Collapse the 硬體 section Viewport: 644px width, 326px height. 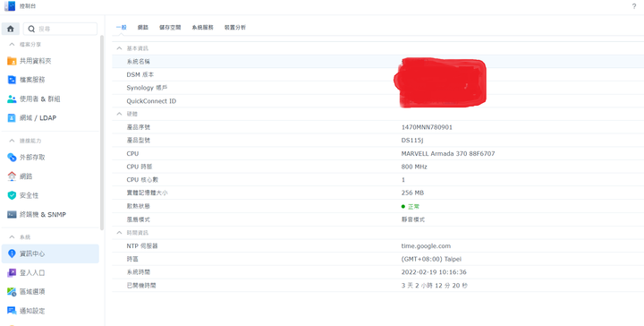pyautogui.click(x=120, y=114)
